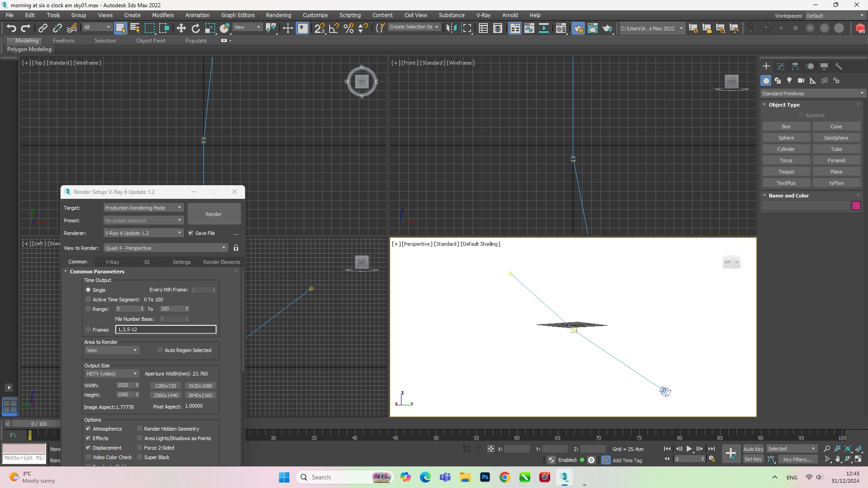Image resolution: width=868 pixels, height=488 pixels.
Task: Create a Sphere primitive
Action: (x=786, y=138)
